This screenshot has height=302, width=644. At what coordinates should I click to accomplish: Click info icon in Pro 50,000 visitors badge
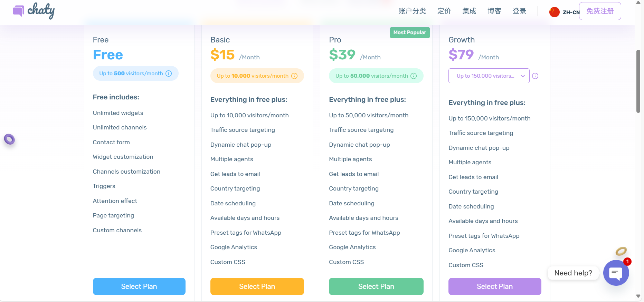414,76
